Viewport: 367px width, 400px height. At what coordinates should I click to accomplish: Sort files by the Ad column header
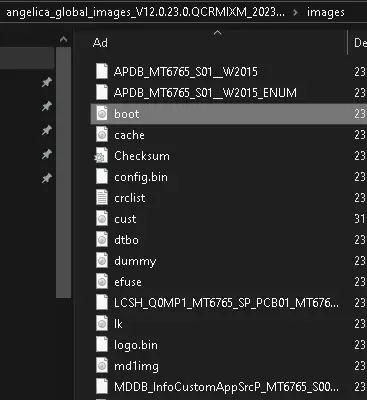pyautogui.click(x=100, y=43)
